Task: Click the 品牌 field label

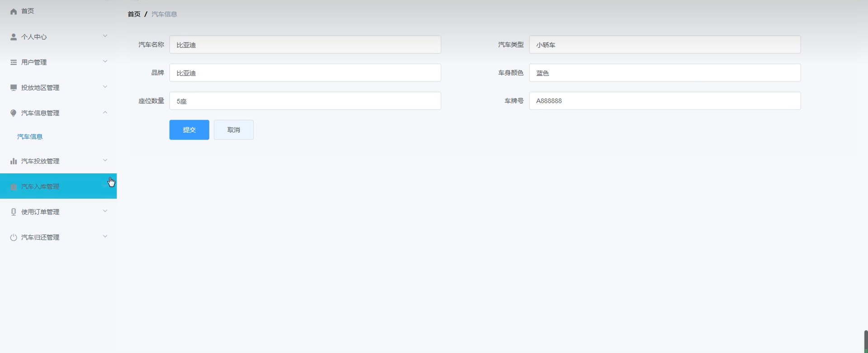Action: coord(157,72)
